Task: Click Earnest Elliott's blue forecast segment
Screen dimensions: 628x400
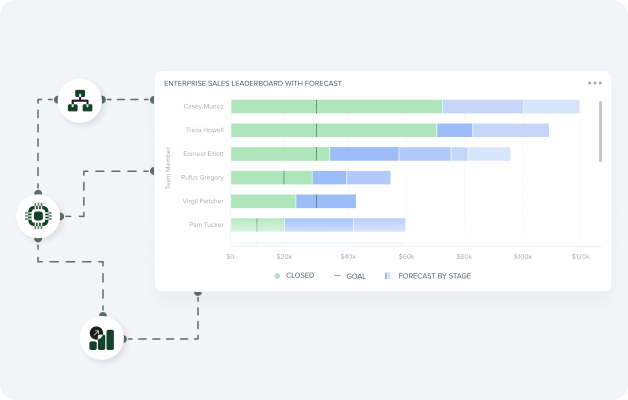Action: click(x=364, y=154)
